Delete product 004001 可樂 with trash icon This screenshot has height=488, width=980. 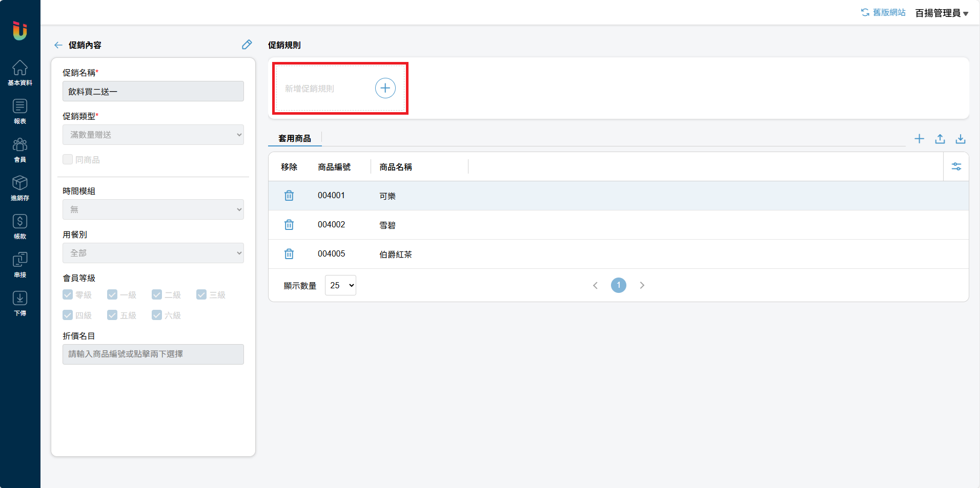click(289, 196)
